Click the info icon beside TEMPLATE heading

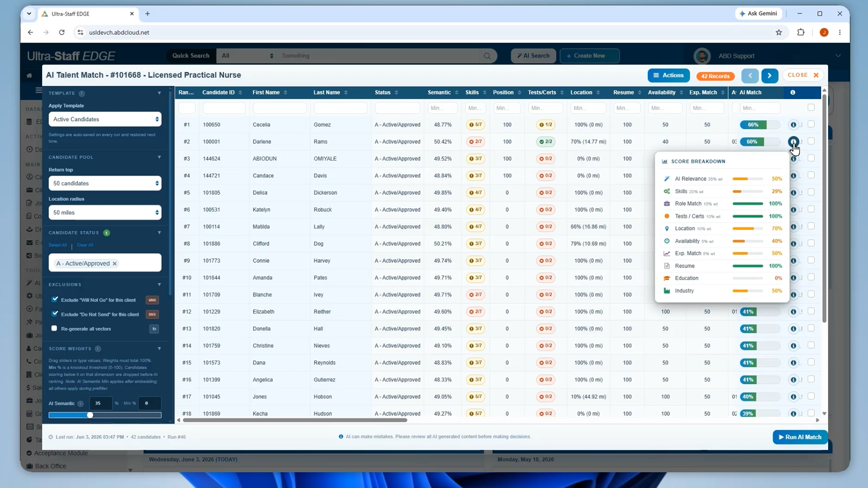(x=82, y=94)
